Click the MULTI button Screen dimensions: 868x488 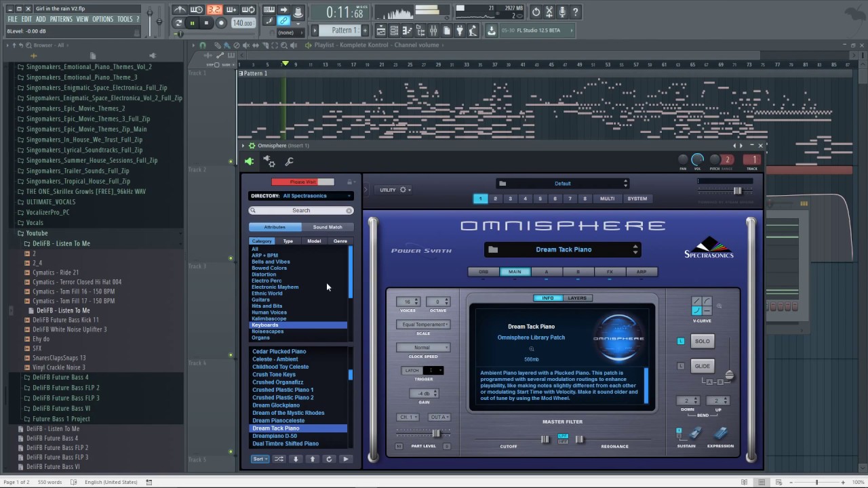click(608, 199)
